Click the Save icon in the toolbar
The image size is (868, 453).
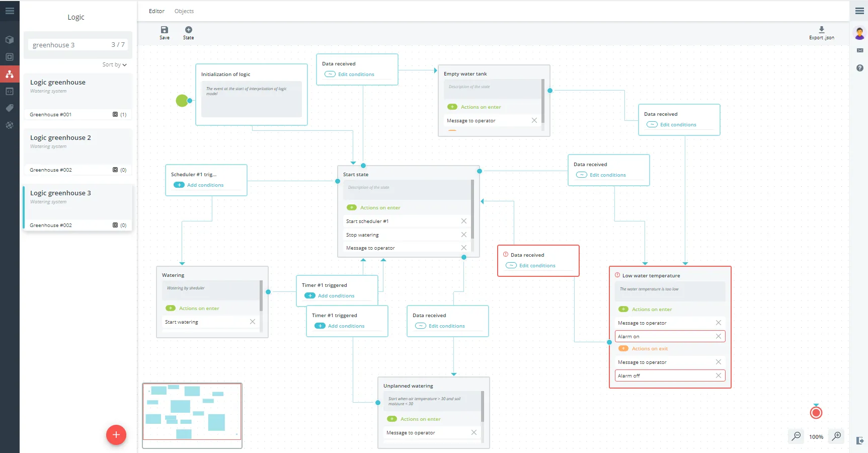[165, 30]
